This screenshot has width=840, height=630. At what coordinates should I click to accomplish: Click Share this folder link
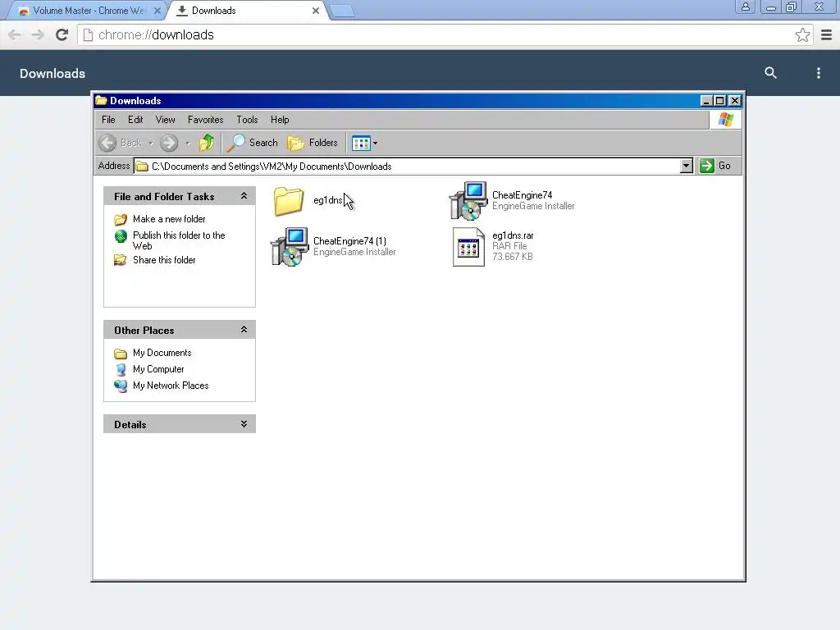164,260
